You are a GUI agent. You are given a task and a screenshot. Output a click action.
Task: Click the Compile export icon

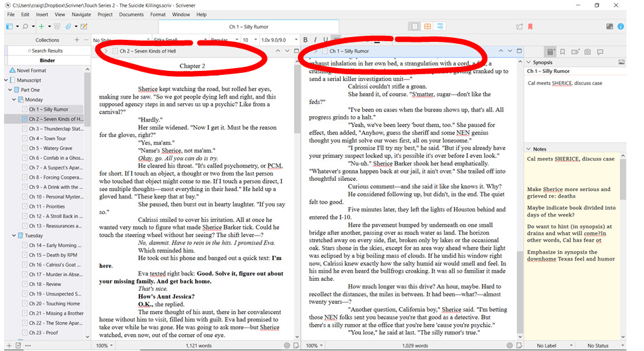520,26
